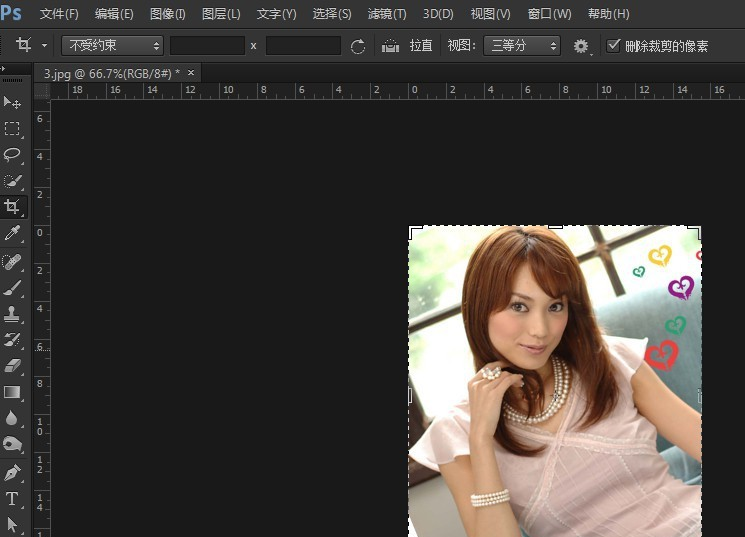Image resolution: width=745 pixels, height=537 pixels.
Task: Select the Horizontal Type tool
Action: pyautogui.click(x=12, y=499)
